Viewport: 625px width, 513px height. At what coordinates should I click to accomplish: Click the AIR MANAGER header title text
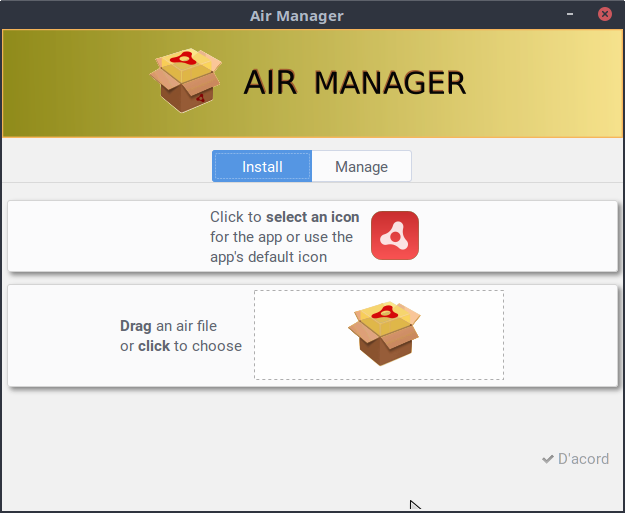pos(354,83)
